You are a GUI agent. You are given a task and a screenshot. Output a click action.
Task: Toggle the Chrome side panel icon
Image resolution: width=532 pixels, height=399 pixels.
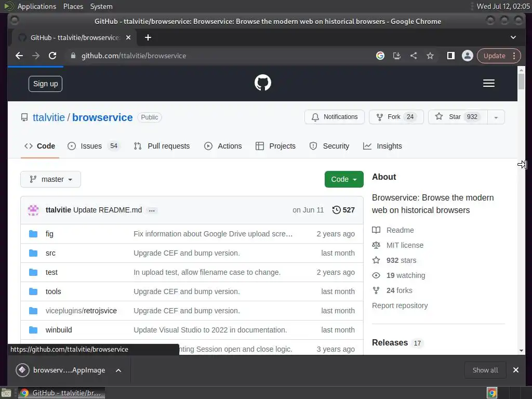point(450,56)
